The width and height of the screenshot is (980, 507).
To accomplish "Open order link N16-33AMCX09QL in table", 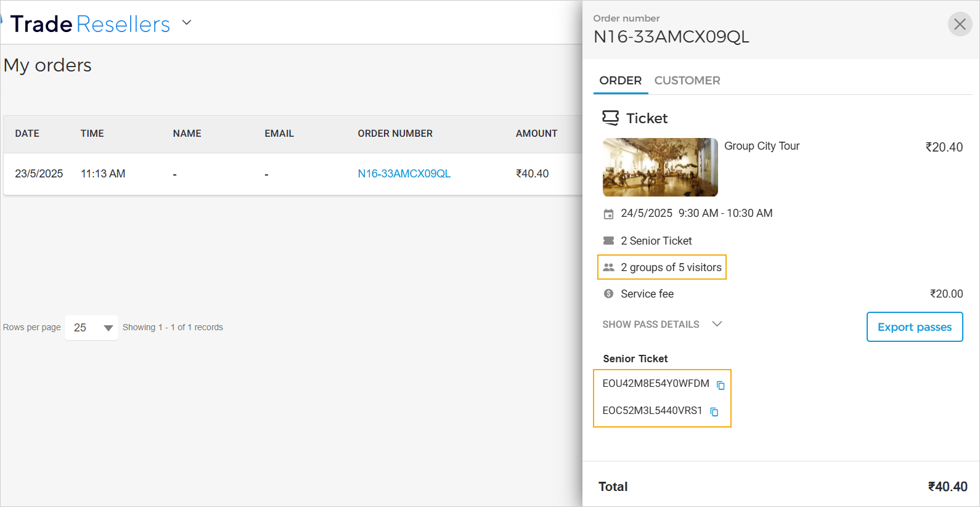I will [x=404, y=174].
